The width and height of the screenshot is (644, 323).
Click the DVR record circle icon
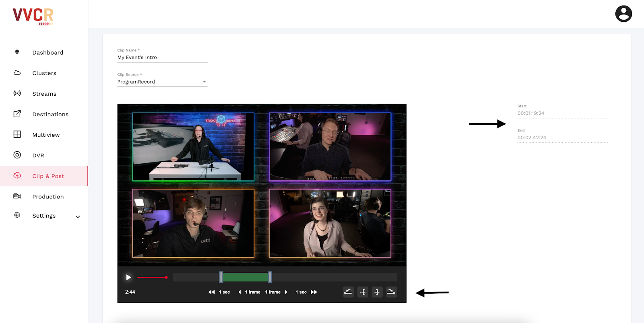[x=17, y=155]
